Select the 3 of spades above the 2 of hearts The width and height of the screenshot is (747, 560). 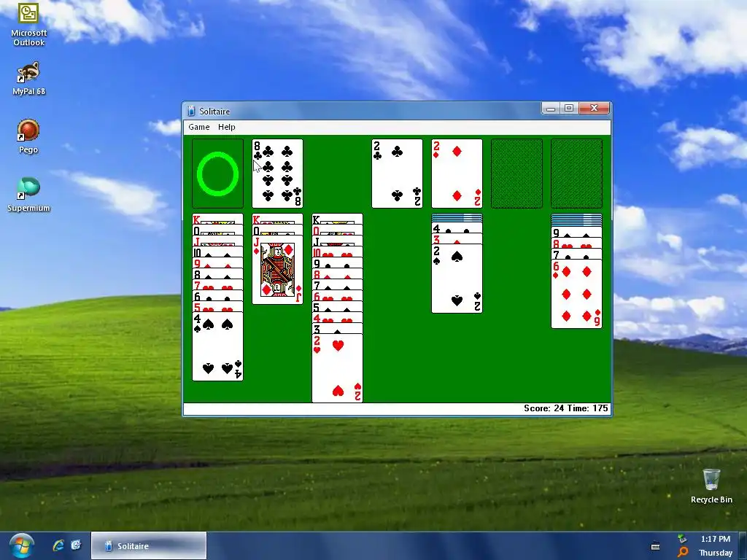point(337,329)
